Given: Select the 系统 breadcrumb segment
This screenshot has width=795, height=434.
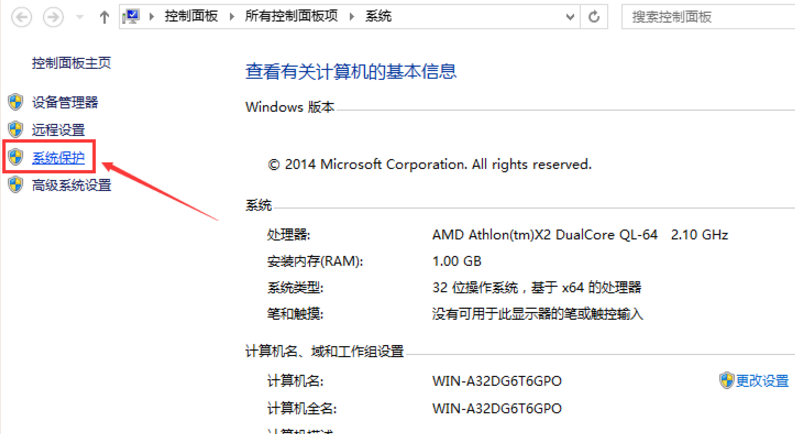Looking at the screenshot, I should 378,17.
